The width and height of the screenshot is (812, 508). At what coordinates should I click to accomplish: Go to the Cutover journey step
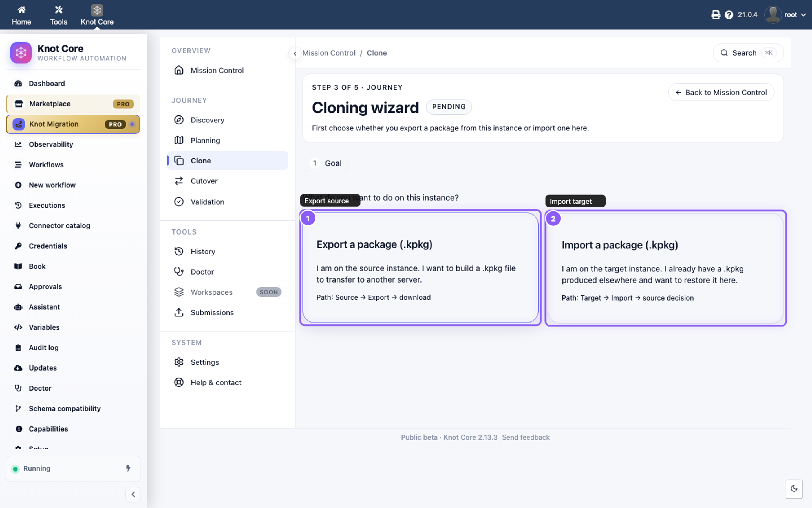click(x=228, y=181)
